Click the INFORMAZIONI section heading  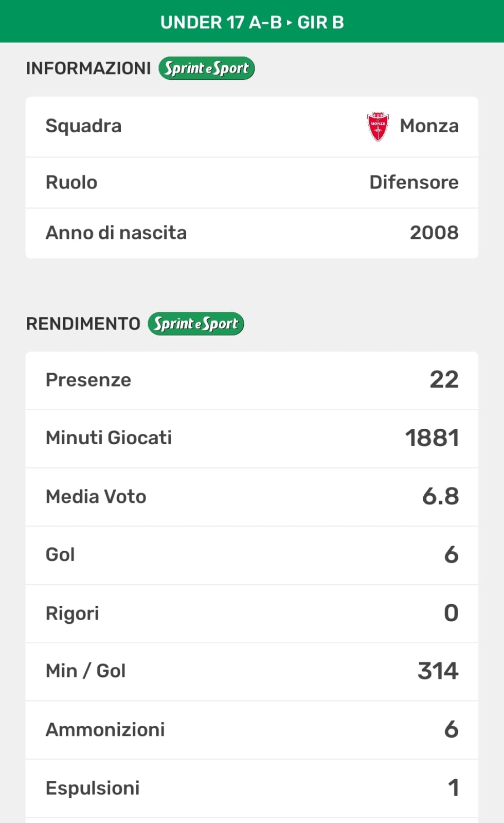[x=88, y=68]
